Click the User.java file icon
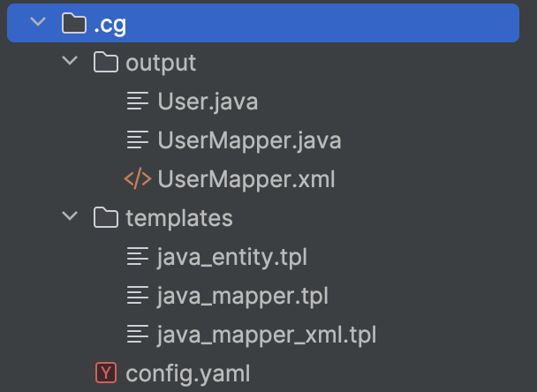This screenshot has height=392, width=537. pos(138,102)
